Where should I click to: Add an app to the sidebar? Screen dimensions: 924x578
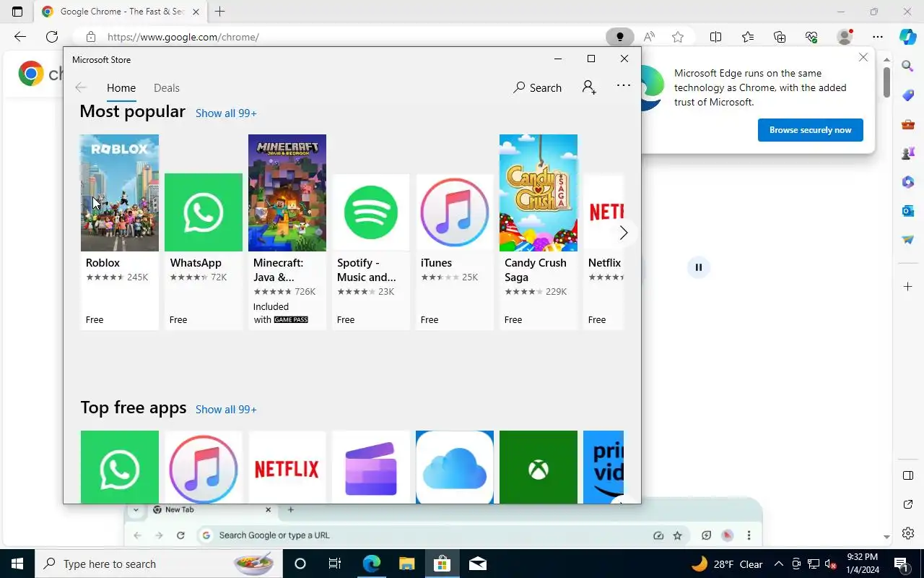[x=908, y=287]
